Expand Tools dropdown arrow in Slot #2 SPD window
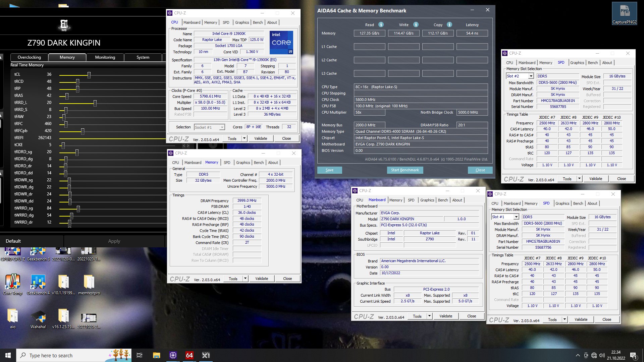This screenshot has height=362, width=644. coord(579,179)
